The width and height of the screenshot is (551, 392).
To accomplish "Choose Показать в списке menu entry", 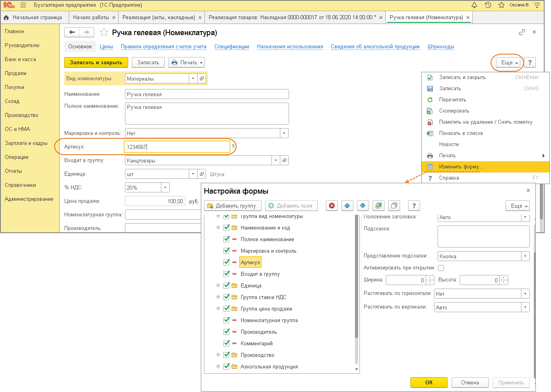I will [486, 133].
